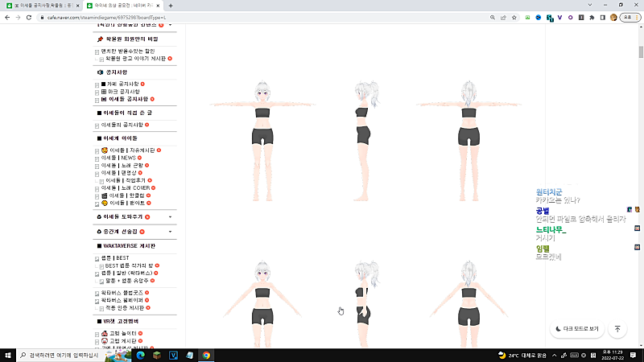Switch to the first 이세돌 공지사항 browser tab
The image size is (644, 362).
(x=40, y=5)
